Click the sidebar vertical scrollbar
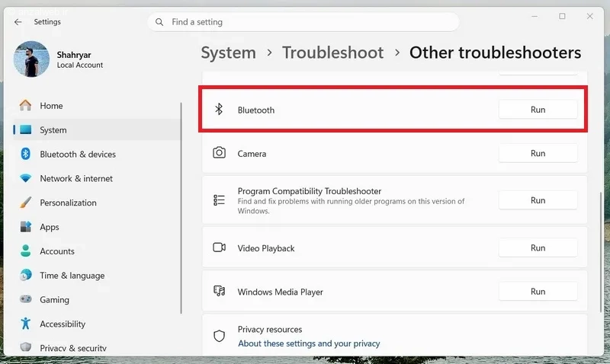The width and height of the screenshot is (610, 364). click(x=181, y=208)
